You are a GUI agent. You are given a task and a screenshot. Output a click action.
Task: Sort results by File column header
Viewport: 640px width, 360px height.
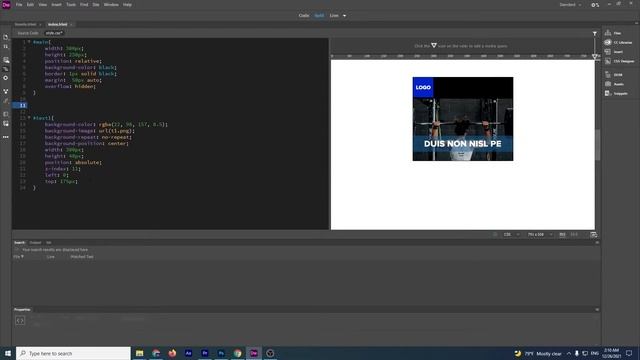point(18,257)
